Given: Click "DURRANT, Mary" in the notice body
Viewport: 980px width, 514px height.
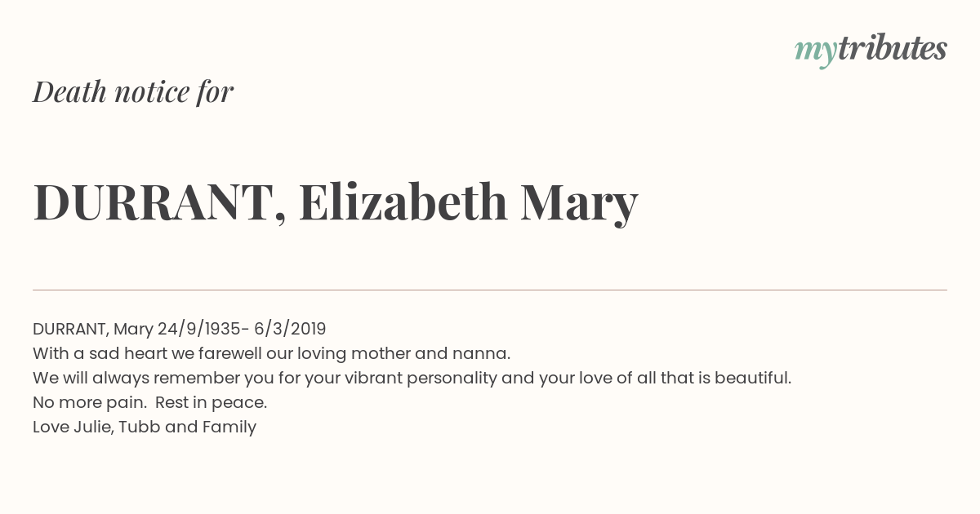Looking at the screenshot, I should [x=93, y=329].
